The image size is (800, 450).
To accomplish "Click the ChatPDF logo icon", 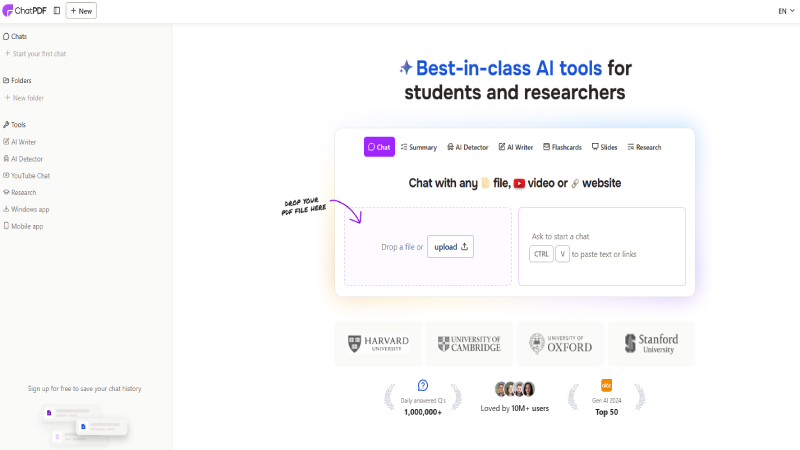I will pos(8,11).
